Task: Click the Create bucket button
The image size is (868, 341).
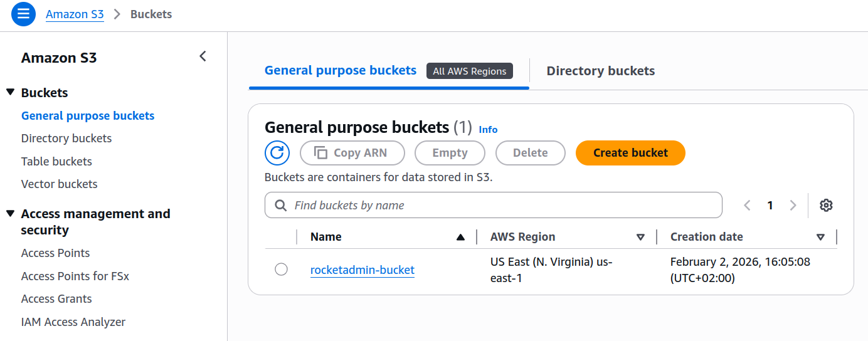Action: point(630,152)
